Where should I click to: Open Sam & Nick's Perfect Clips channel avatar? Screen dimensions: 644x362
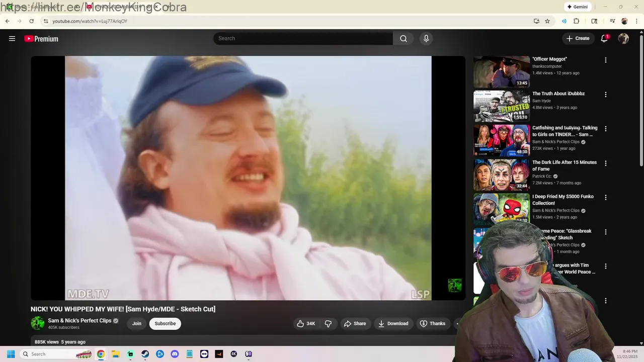(x=38, y=323)
